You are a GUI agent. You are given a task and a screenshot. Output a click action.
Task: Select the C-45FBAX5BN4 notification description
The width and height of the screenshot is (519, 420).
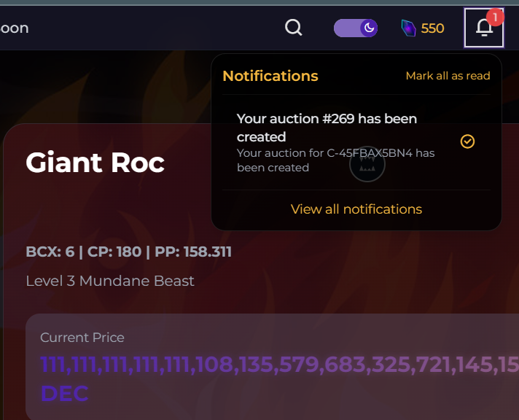tap(335, 160)
